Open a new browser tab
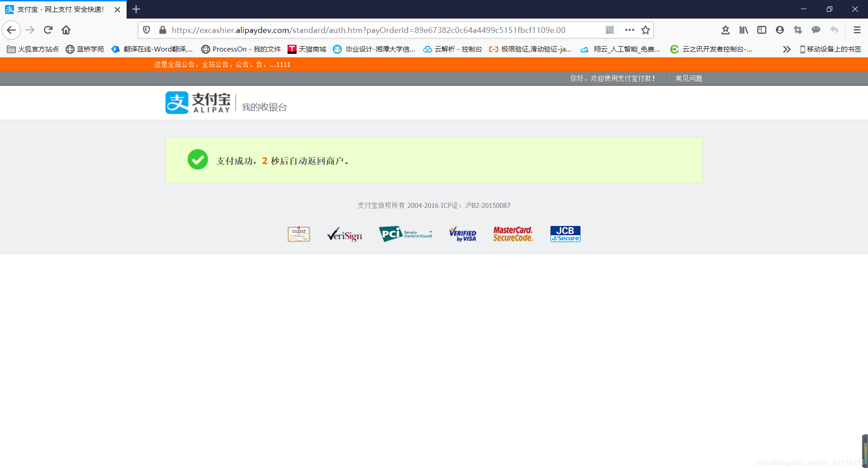868x471 pixels. [136, 9]
